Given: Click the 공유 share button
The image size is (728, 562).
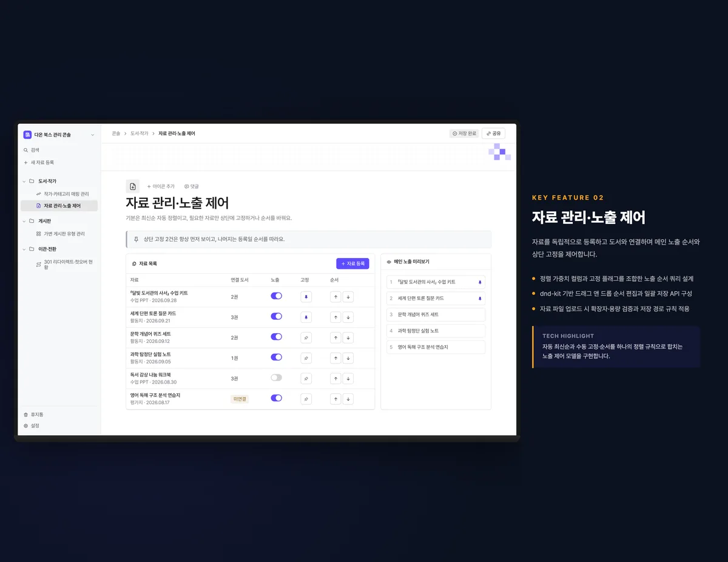Looking at the screenshot, I should 493,134.
